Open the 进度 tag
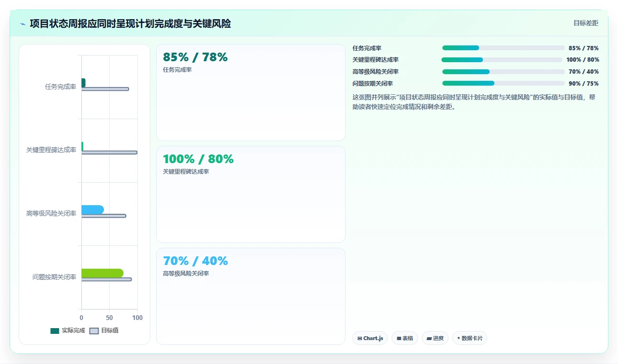 coord(435,338)
